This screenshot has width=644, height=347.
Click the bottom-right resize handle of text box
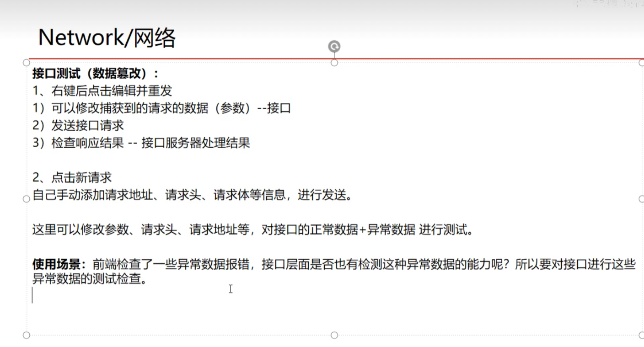coord(642,335)
